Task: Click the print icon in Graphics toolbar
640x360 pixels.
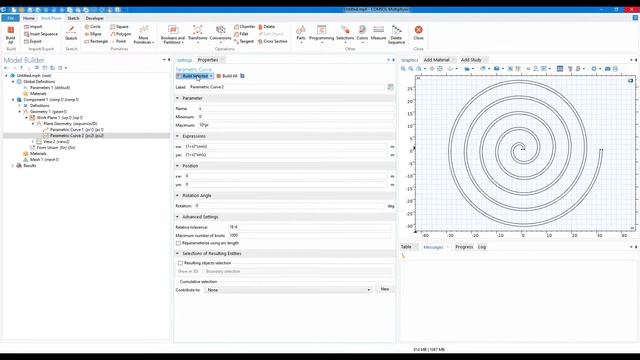Action: [x=616, y=69]
